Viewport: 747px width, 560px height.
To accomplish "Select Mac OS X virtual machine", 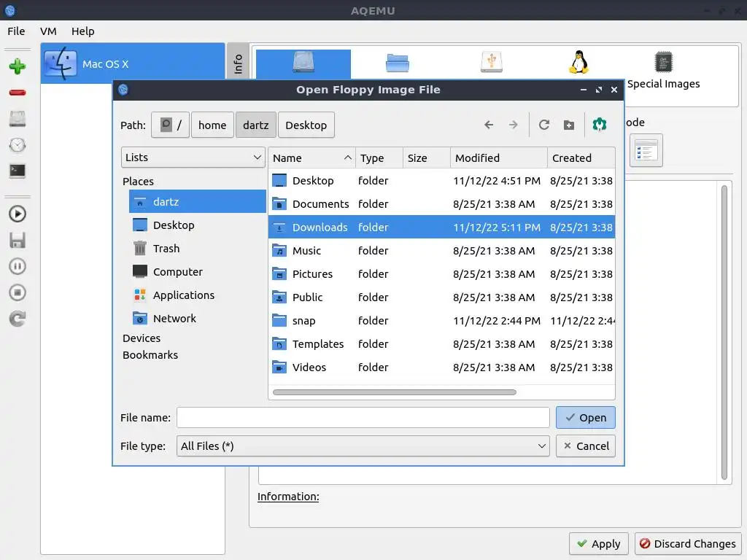I will (133, 63).
